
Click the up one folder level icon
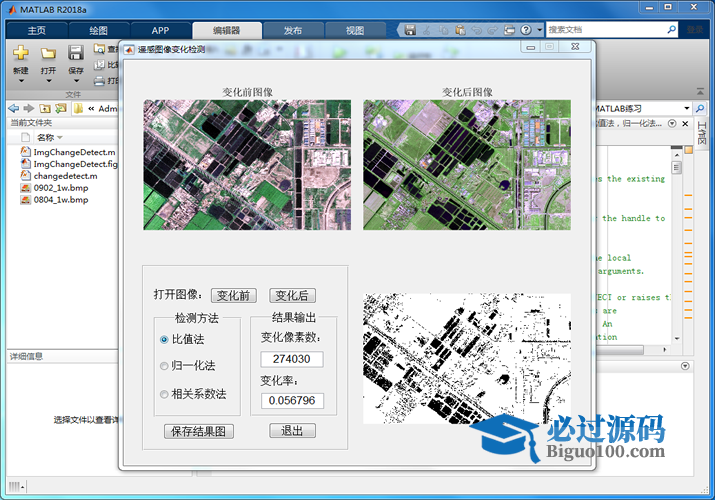pos(45,108)
